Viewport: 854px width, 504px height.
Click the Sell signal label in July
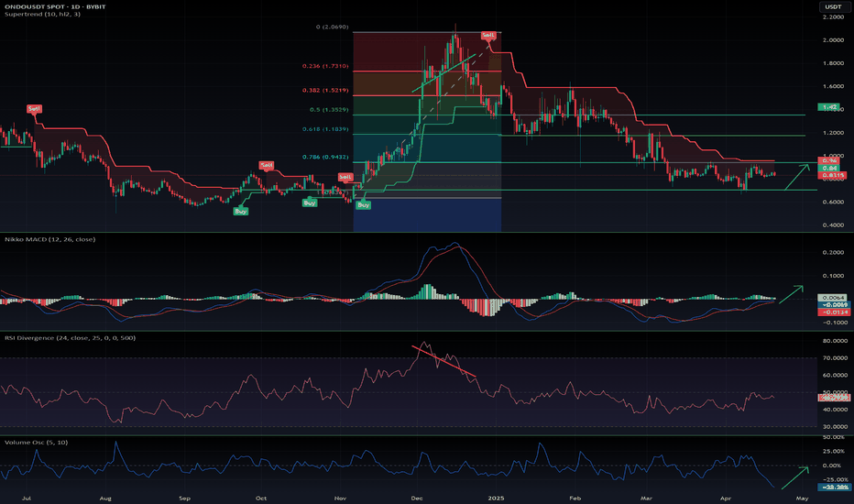coord(34,109)
